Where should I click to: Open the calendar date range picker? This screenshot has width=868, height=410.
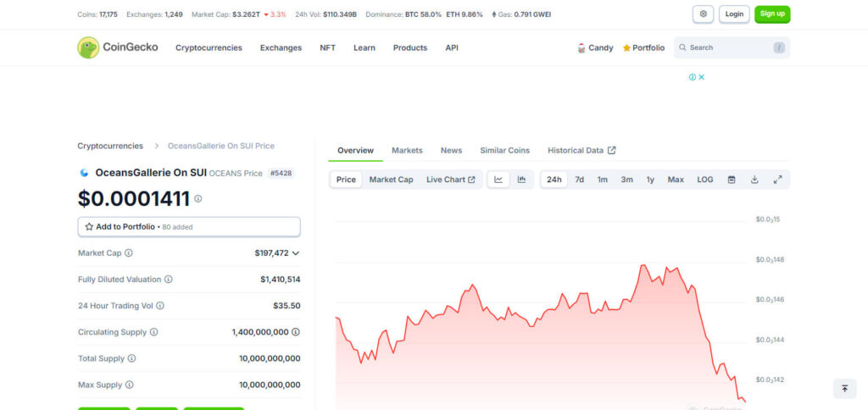732,180
